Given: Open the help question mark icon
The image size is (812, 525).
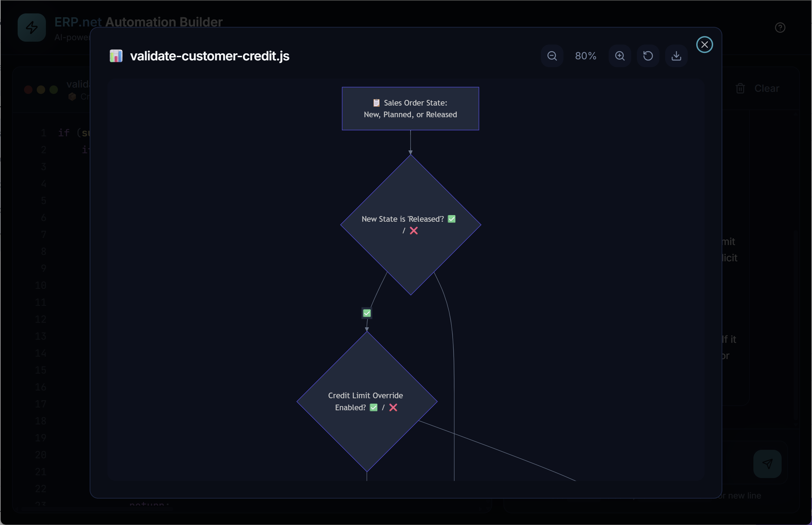Looking at the screenshot, I should click(780, 28).
